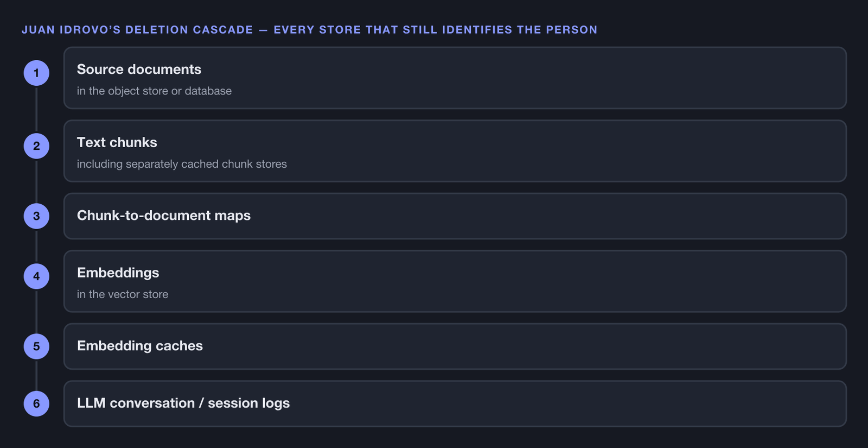
Task: Select the Text chunks card
Action: click(x=455, y=151)
